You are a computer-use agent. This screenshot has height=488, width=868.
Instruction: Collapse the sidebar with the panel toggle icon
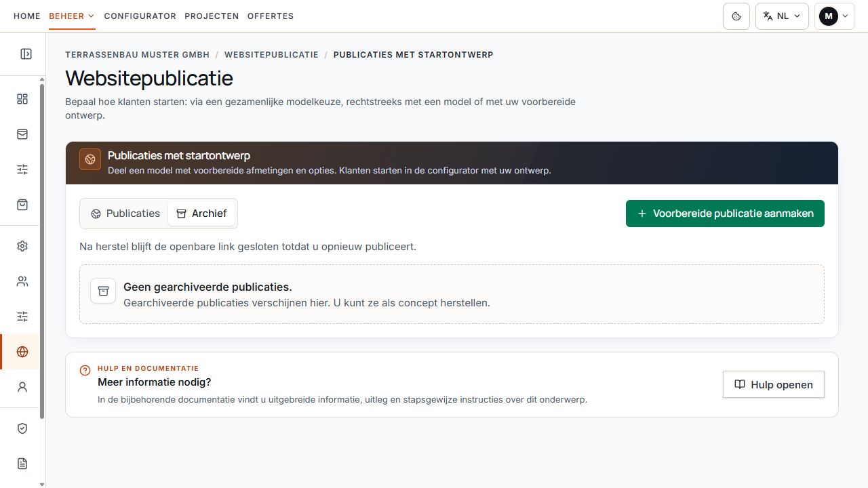(x=26, y=54)
